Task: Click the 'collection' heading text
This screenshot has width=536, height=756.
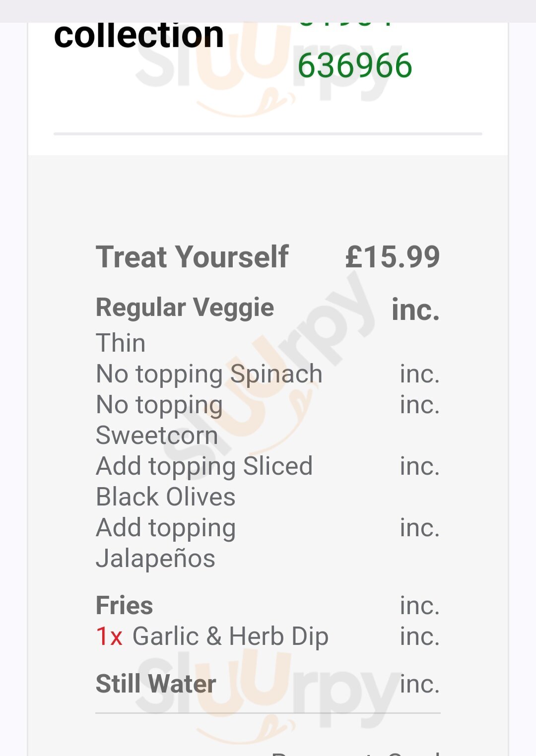Action: [139, 35]
